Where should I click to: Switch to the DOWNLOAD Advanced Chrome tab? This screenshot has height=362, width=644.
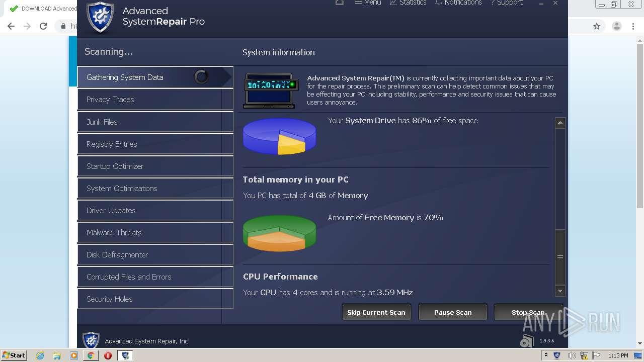click(43, 9)
